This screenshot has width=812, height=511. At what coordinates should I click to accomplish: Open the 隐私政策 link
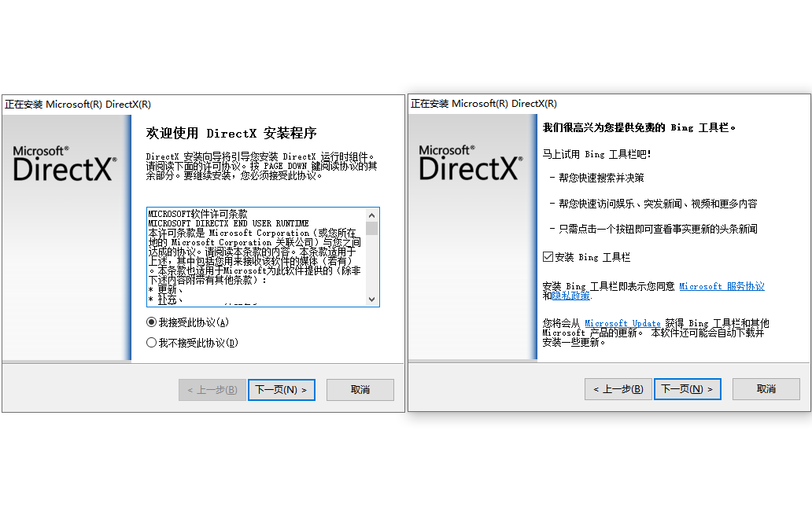570,296
